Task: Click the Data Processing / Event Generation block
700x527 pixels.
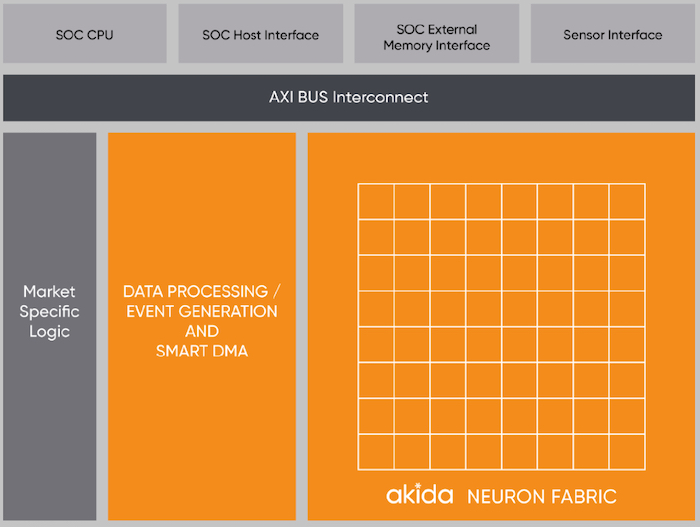Action: [202, 326]
